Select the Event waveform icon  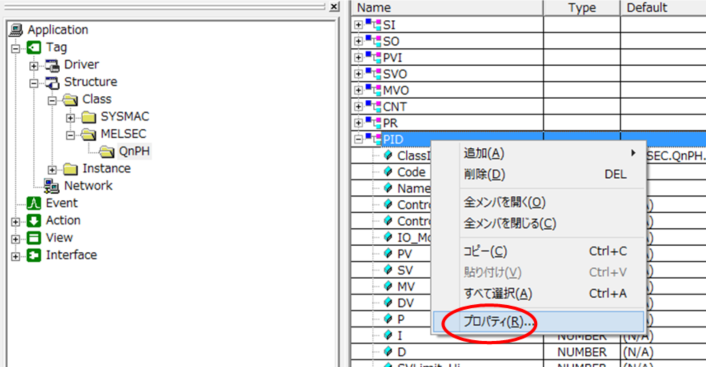tap(34, 203)
